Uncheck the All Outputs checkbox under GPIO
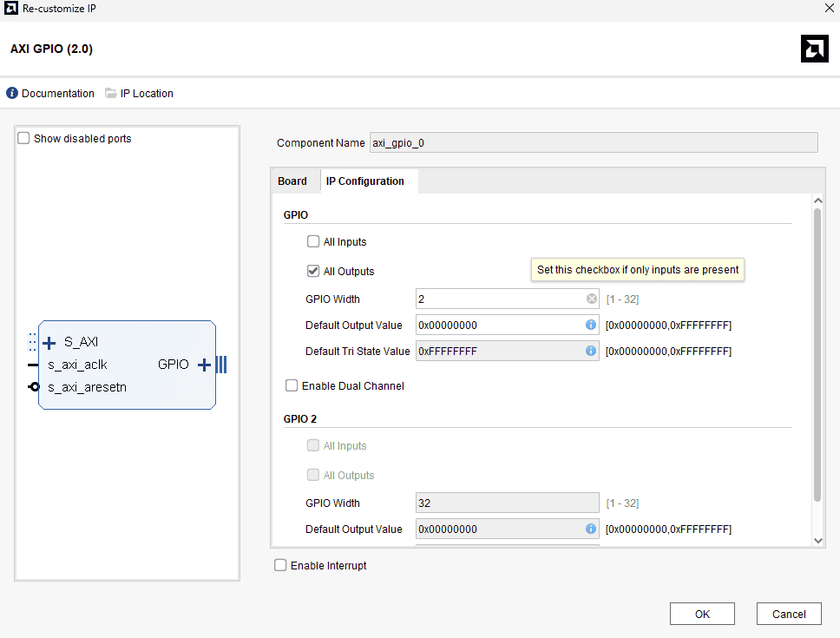Image resolution: width=840 pixels, height=638 pixels. 313,272
